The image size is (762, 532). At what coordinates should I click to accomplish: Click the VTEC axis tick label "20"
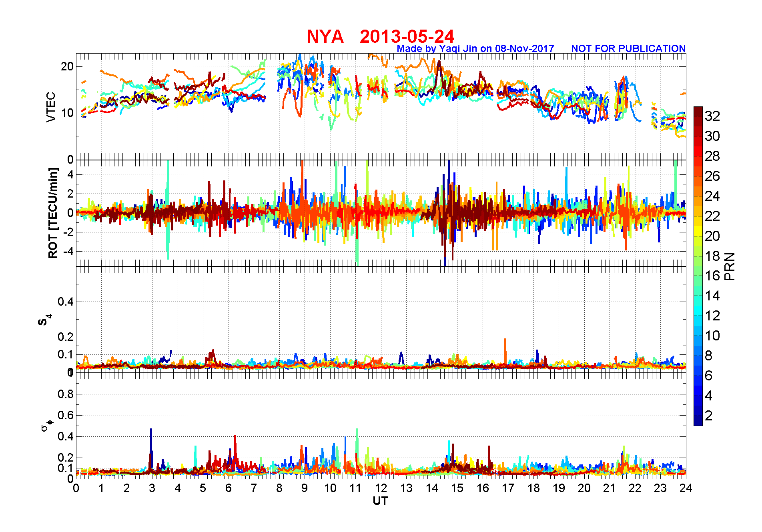tap(67, 66)
